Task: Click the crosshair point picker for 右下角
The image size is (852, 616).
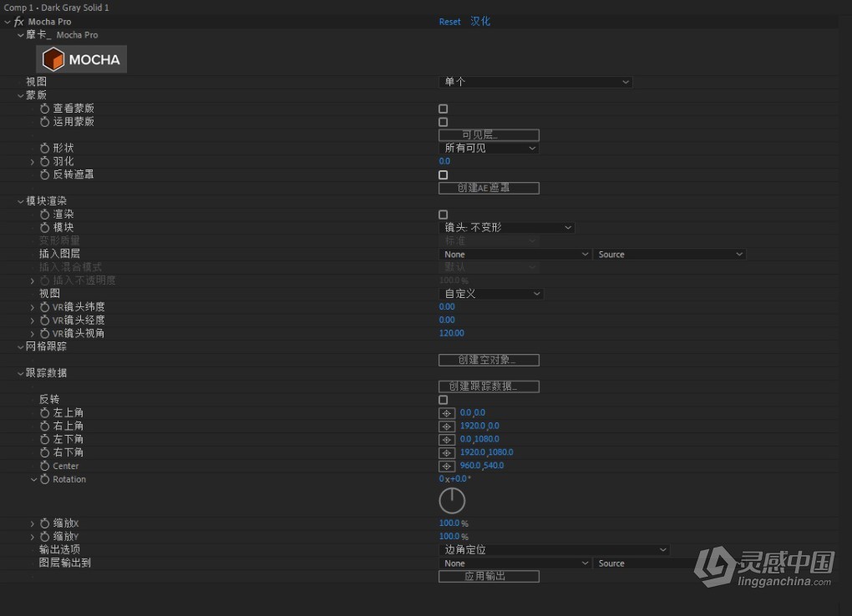Action: [x=447, y=452]
